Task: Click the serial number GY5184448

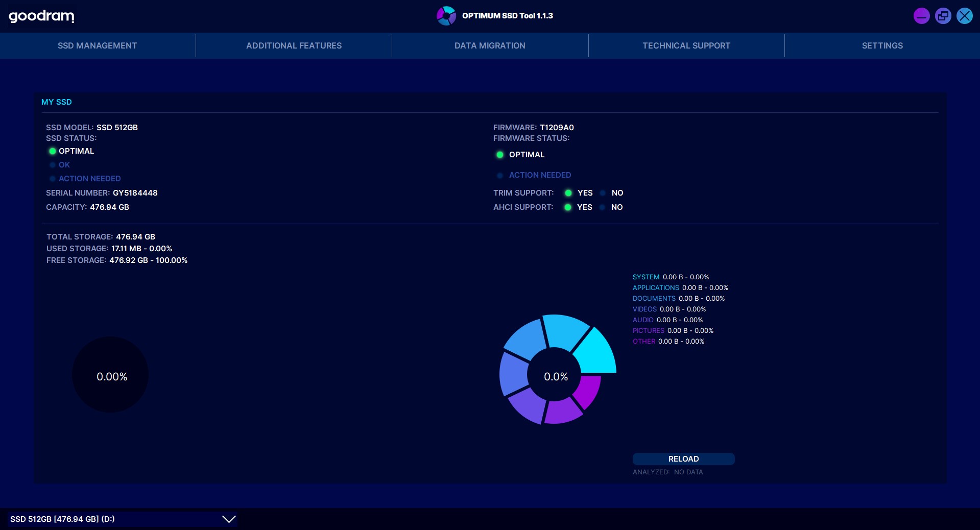Action: tap(135, 193)
